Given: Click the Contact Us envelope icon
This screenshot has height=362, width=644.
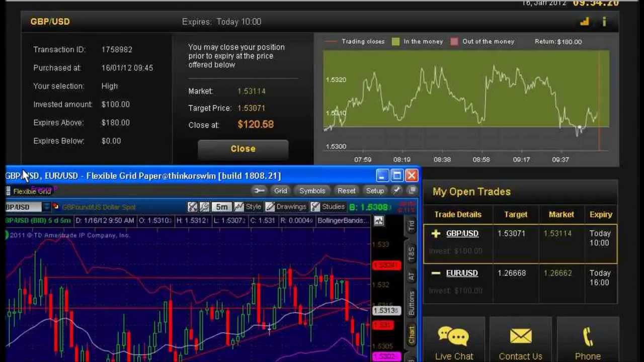Looking at the screenshot, I should tap(521, 336).
